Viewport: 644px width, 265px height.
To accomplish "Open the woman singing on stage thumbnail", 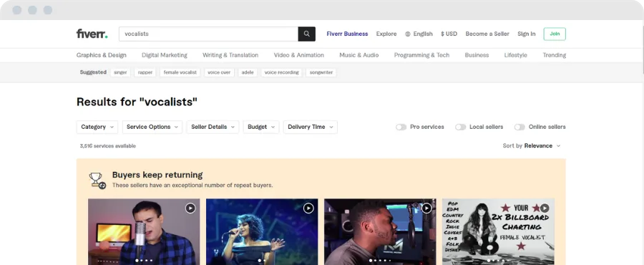I will coord(262,232).
